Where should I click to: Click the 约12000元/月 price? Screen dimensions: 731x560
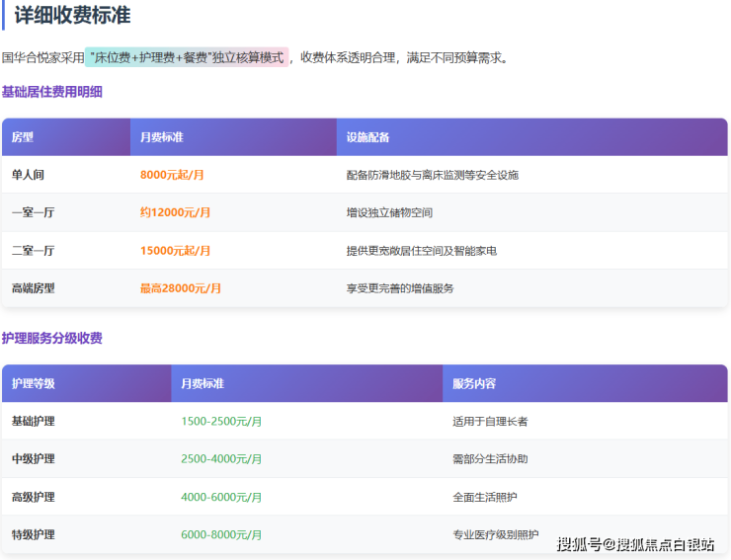point(175,212)
